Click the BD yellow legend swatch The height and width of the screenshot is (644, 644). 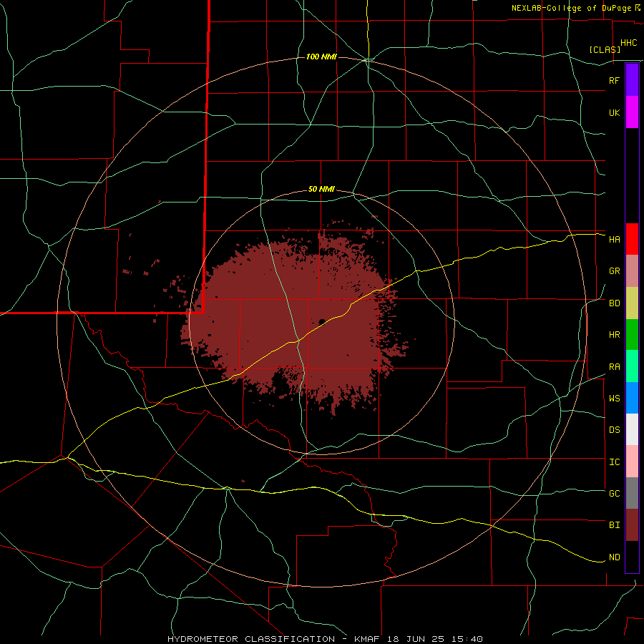[632, 303]
